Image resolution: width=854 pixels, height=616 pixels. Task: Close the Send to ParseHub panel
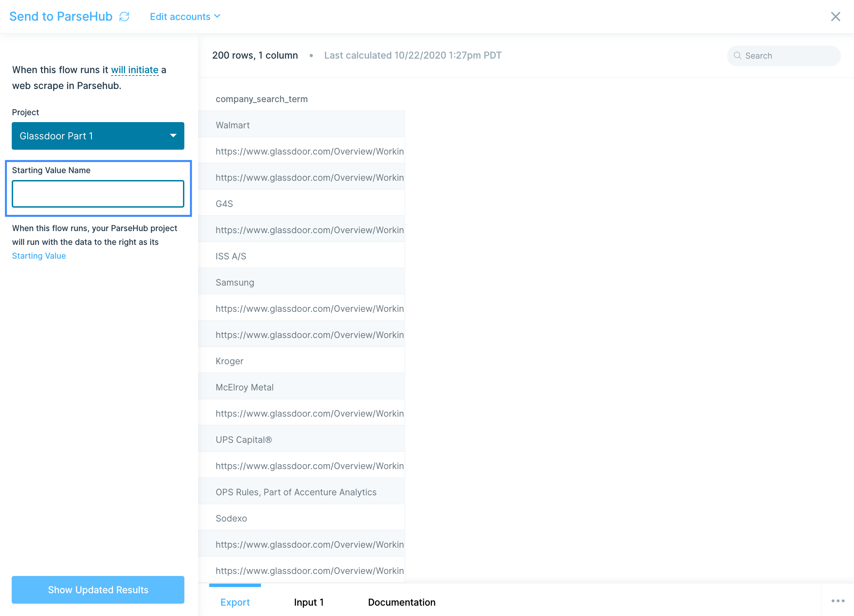pyautogui.click(x=835, y=17)
